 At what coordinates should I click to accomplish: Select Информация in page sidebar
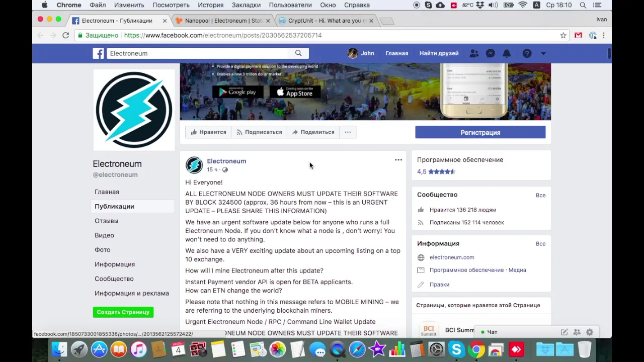tap(115, 264)
